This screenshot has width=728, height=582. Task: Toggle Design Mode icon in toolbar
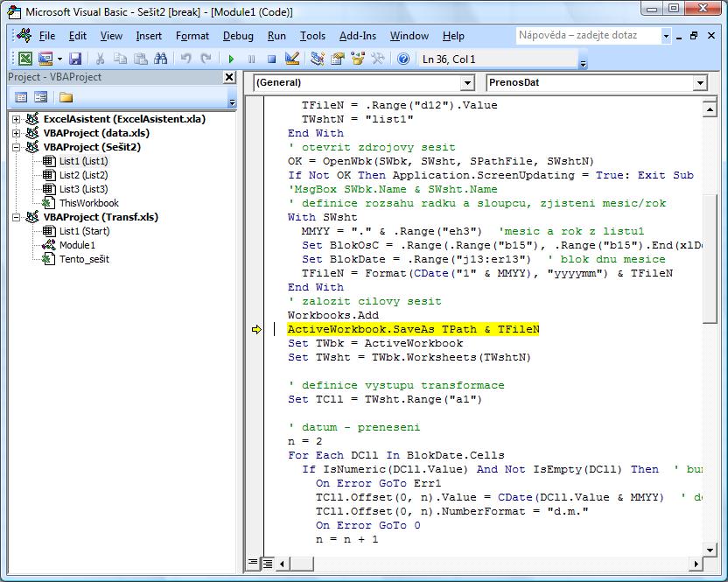(x=292, y=59)
